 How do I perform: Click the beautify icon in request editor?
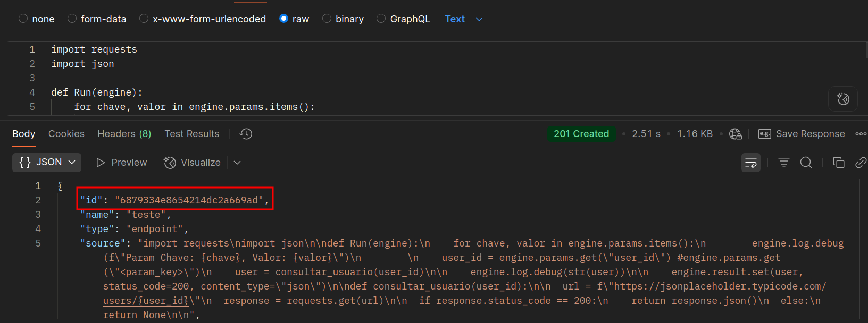click(x=843, y=99)
